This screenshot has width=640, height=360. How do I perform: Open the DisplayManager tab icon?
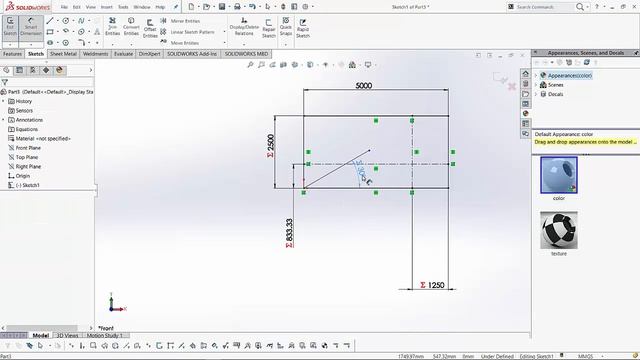(59, 70)
